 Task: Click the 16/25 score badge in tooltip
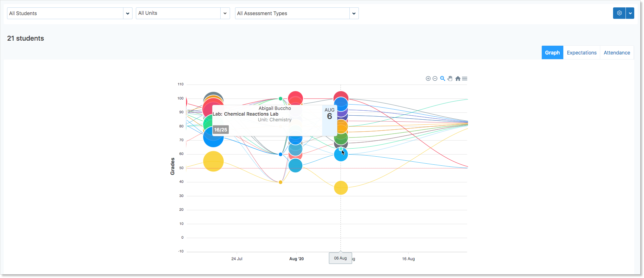click(x=221, y=130)
